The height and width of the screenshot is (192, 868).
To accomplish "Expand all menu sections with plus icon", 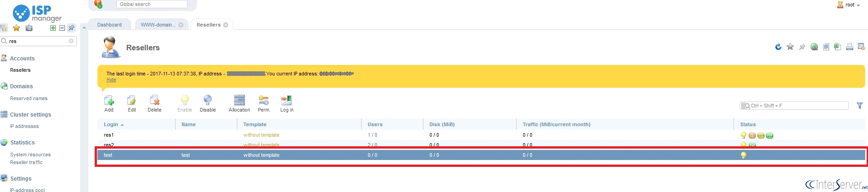I will tap(53, 28).
